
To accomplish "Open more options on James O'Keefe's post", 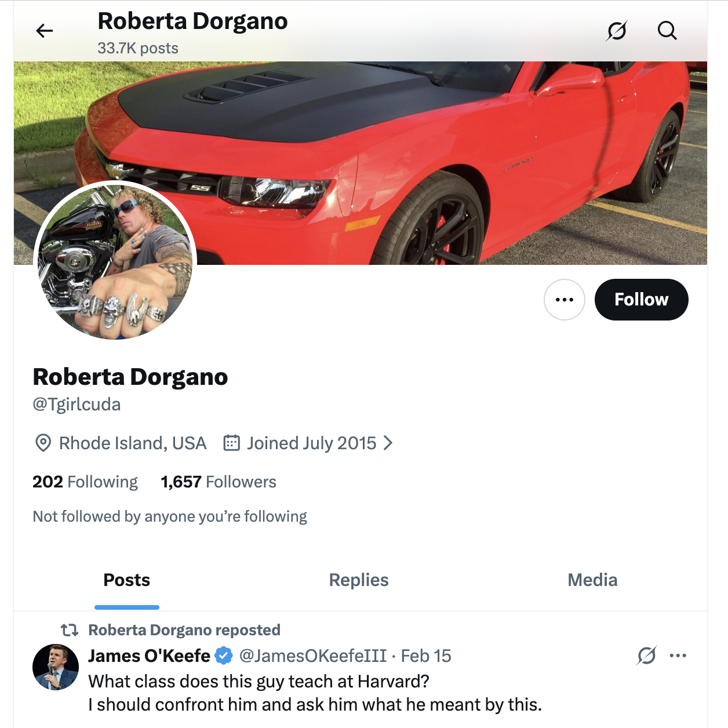I will pyautogui.click(x=678, y=656).
